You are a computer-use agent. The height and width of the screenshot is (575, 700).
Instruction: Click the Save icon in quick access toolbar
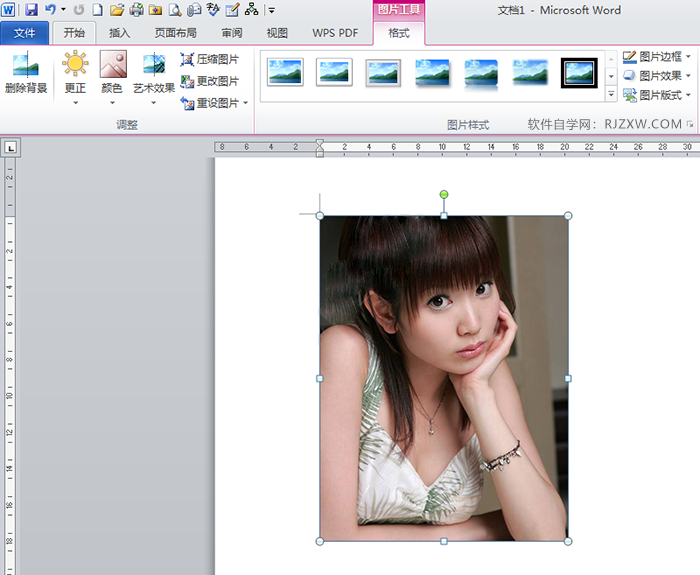click(31, 10)
